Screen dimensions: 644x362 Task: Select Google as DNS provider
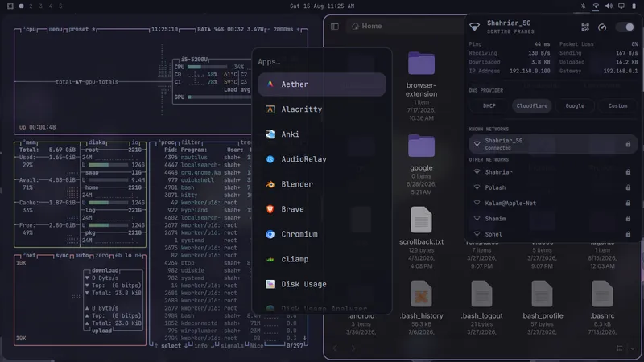click(x=575, y=106)
